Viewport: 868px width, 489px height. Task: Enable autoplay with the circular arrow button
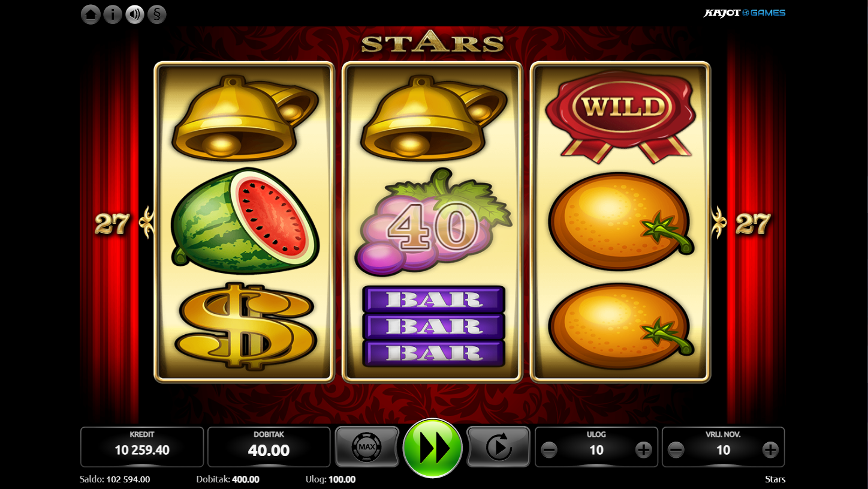498,446
